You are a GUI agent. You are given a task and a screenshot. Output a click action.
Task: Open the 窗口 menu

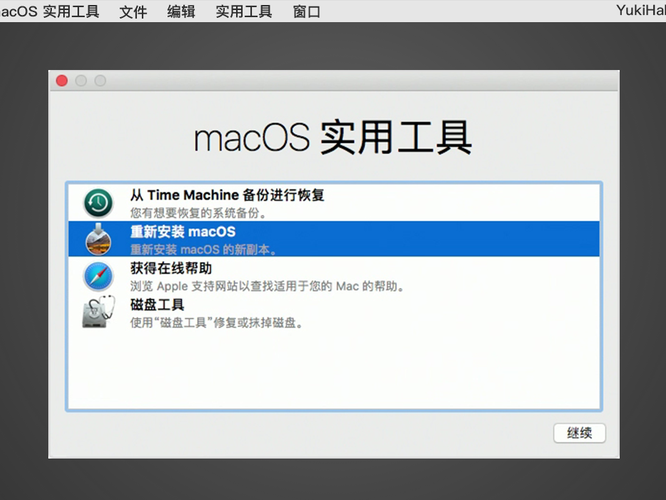pyautogui.click(x=306, y=12)
